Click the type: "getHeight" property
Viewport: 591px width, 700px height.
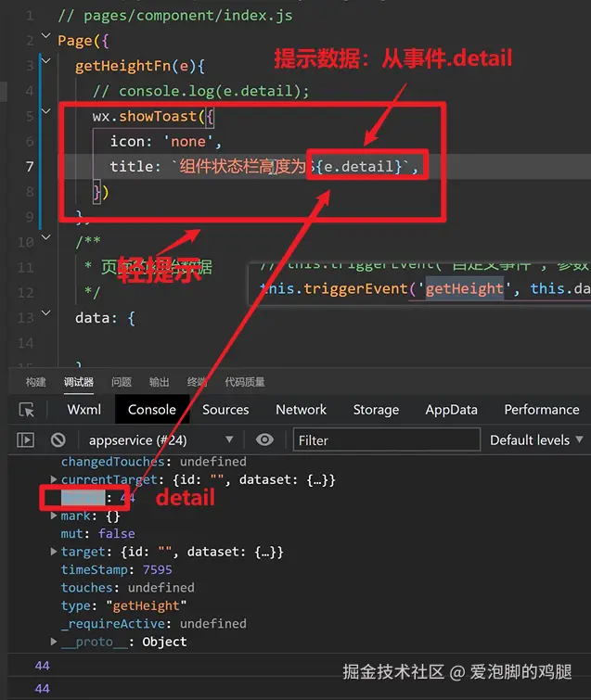point(123,605)
